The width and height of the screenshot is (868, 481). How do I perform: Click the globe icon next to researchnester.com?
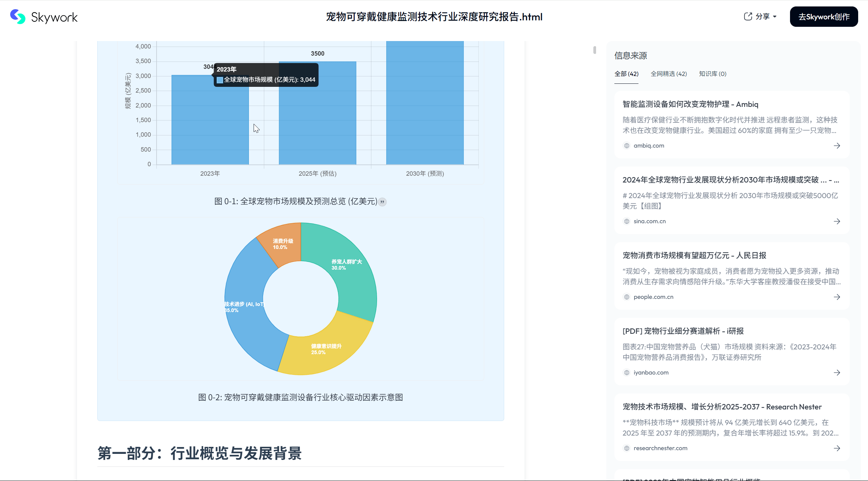pyautogui.click(x=626, y=448)
